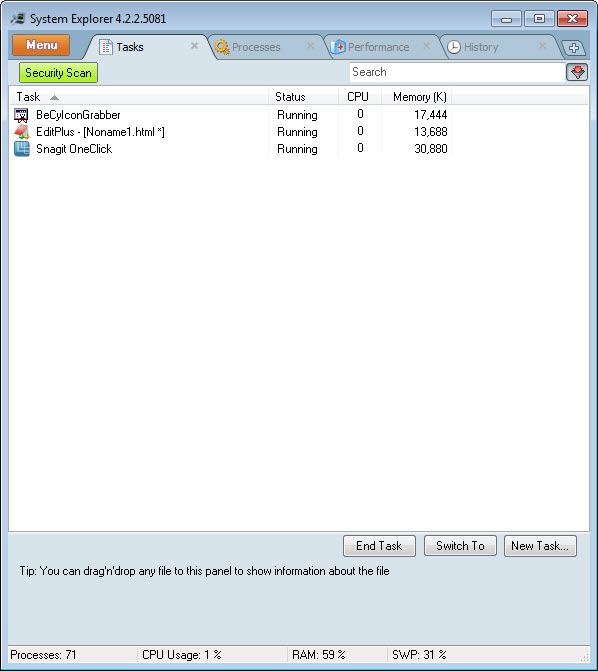Open the red arrow search options dropdown
The width and height of the screenshot is (598, 671).
click(577, 72)
